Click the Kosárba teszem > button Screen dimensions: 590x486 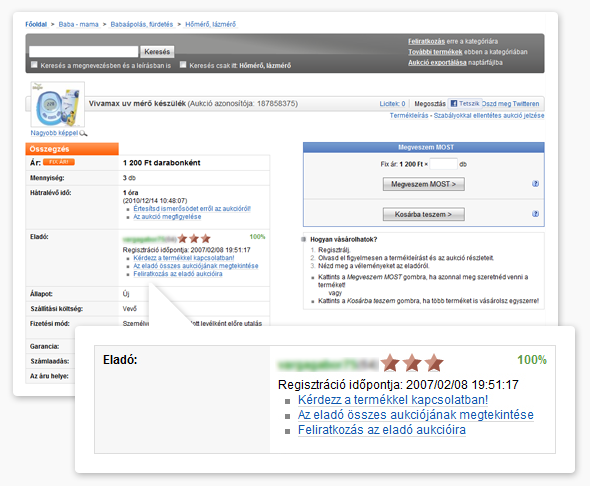point(424,214)
